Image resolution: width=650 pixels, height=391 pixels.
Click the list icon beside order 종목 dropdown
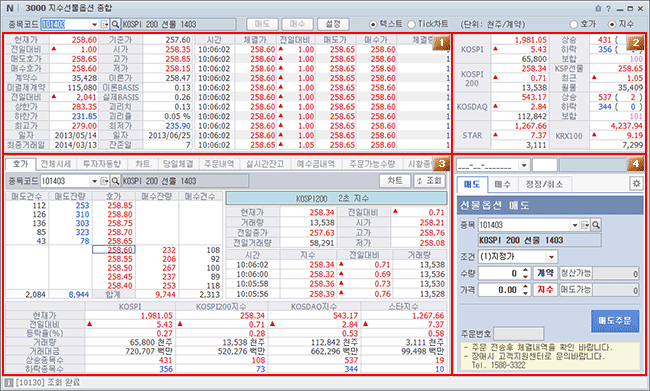(585, 225)
